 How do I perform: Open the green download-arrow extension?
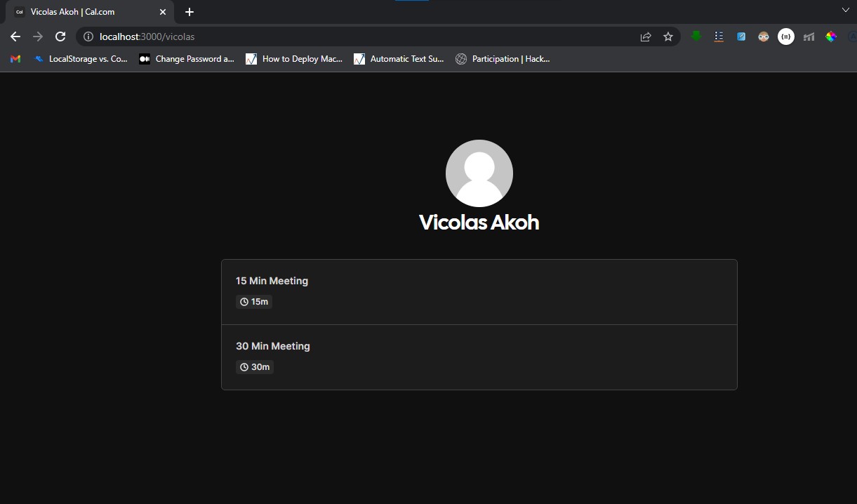point(696,37)
